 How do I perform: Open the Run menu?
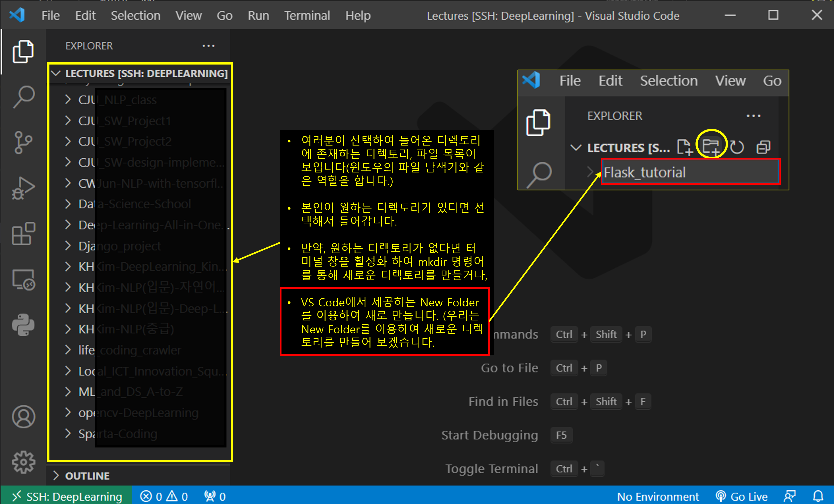click(x=258, y=16)
